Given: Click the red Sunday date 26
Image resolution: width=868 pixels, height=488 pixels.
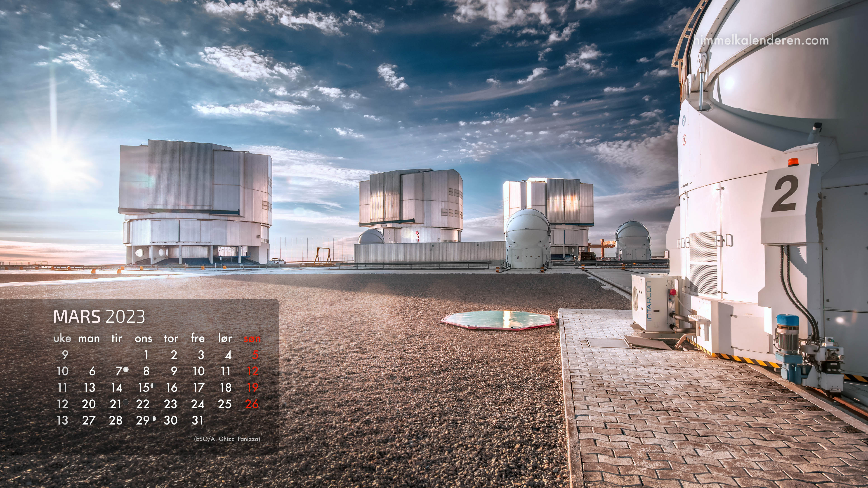Looking at the screenshot, I should coord(252,404).
